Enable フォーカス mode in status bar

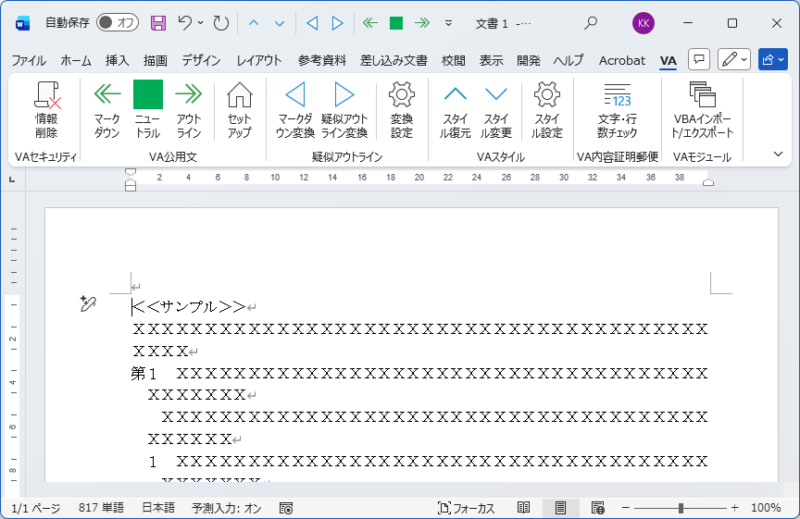pos(466,508)
